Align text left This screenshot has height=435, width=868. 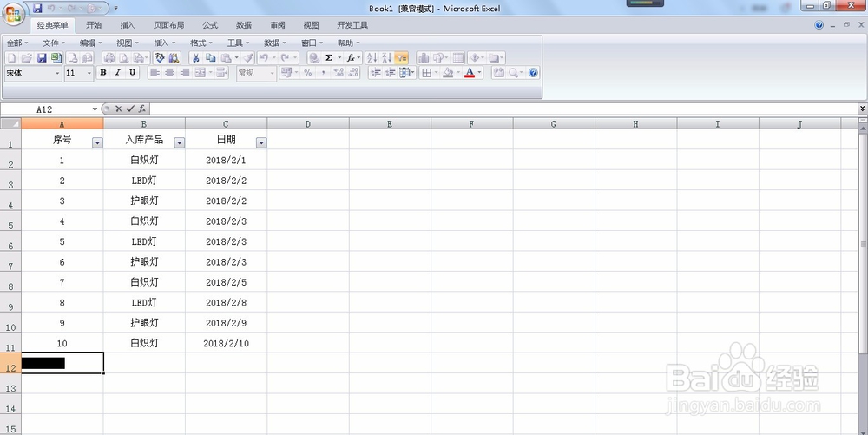point(155,73)
